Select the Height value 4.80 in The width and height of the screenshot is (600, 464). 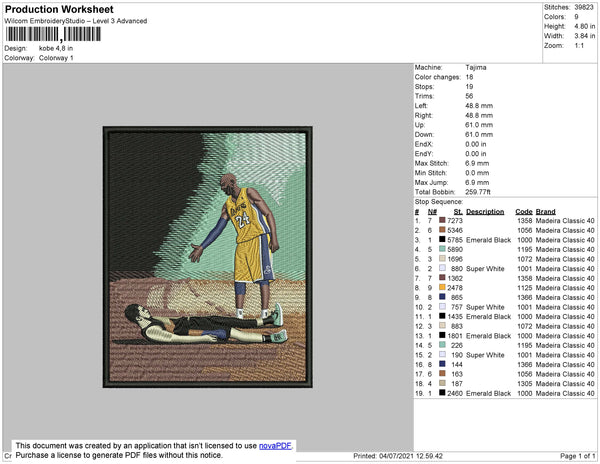pyautogui.click(x=584, y=26)
